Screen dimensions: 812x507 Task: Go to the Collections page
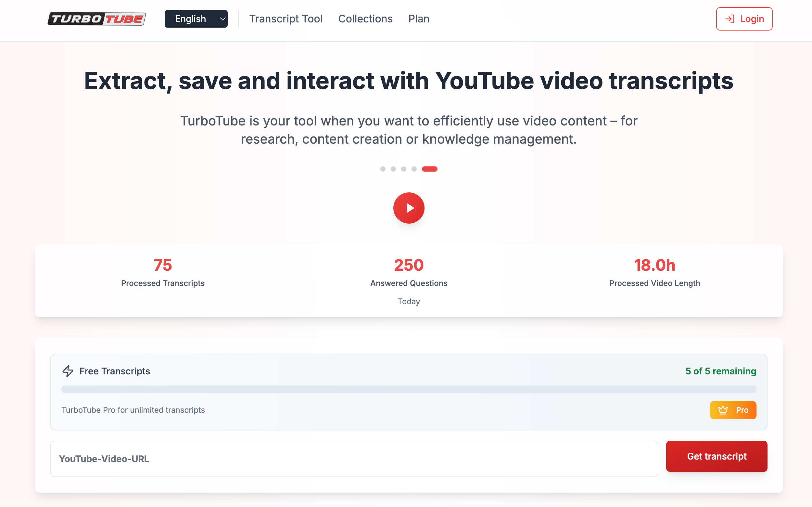(x=365, y=19)
